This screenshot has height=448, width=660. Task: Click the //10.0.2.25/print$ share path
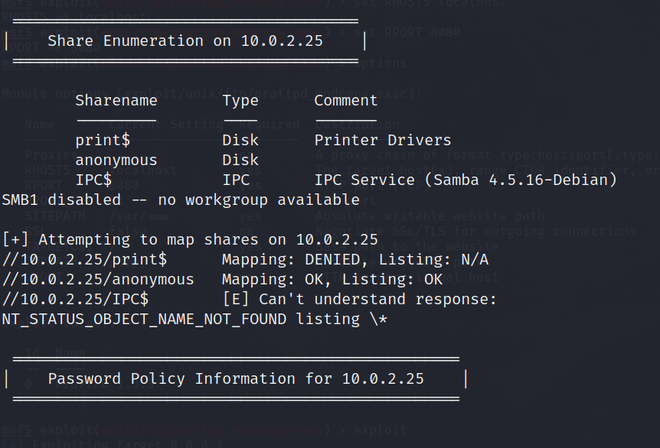click(x=84, y=259)
